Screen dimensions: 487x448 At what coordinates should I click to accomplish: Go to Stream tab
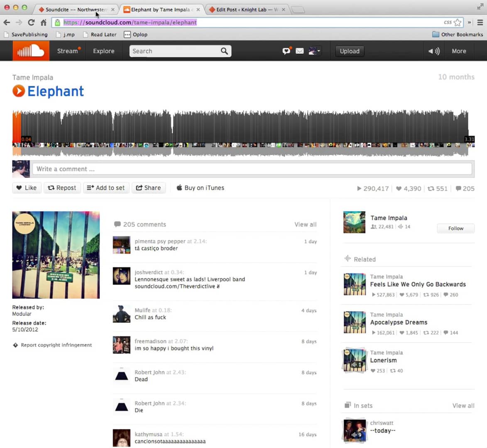pyautogui.click(x=67, y=51)
